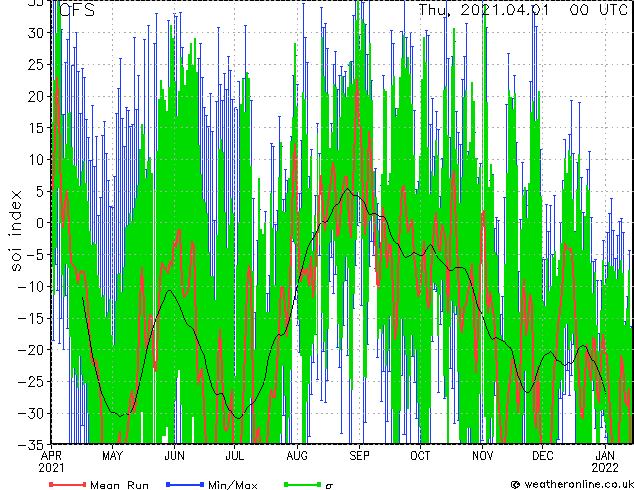Click the 'DEC' x-axis label

tap(543, 456)
